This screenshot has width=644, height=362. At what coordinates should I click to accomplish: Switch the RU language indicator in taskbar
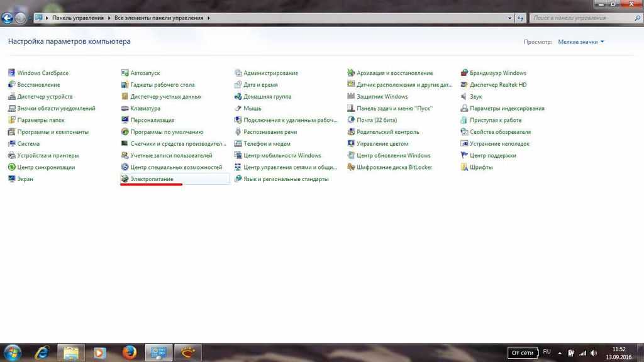point(547,352)
